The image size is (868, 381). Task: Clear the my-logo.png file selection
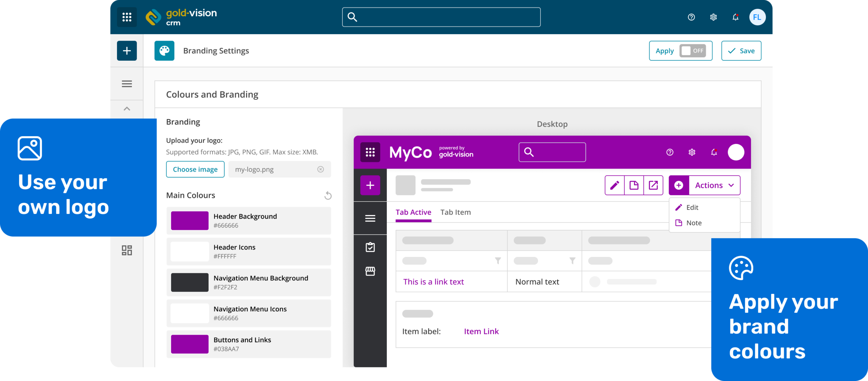(x=320, y=169)
